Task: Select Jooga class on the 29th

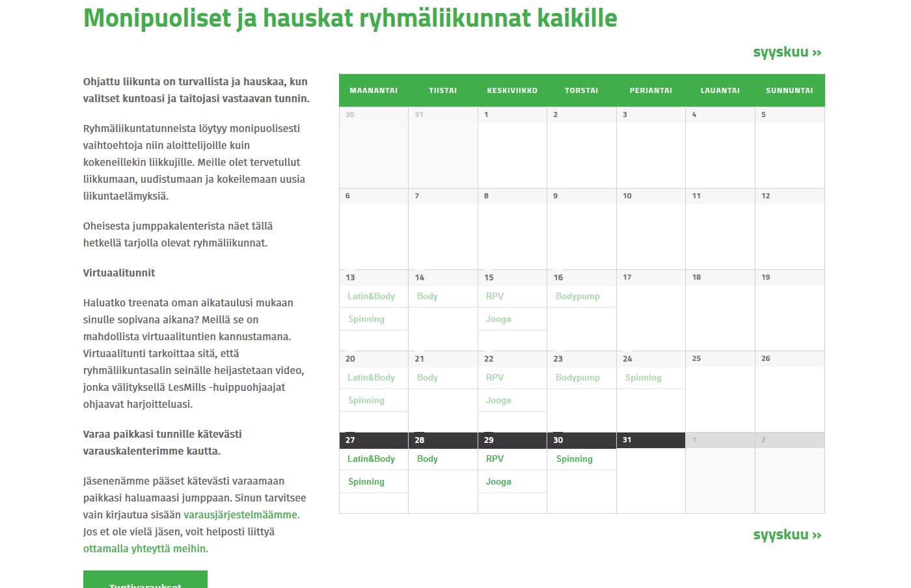Action: coord(498,481)
